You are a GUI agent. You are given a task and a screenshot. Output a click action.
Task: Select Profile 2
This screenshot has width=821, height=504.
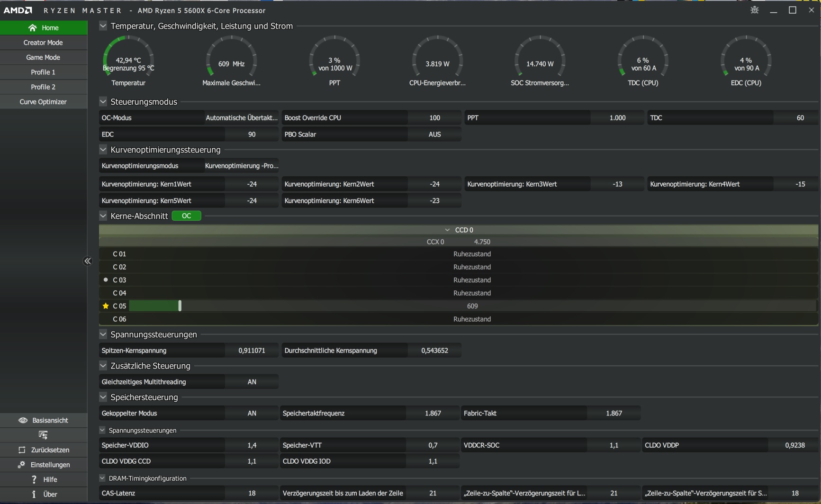pyautogui.click(x=44, y=87)
